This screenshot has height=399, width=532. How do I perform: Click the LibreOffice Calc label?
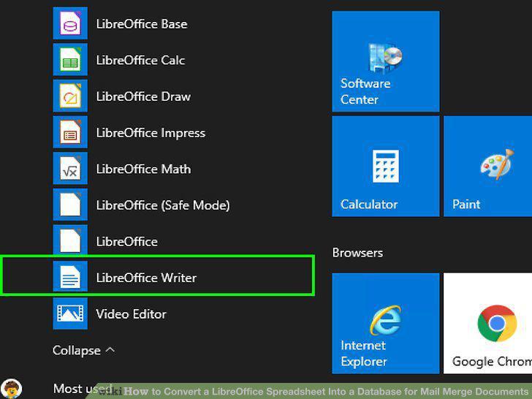click(x=140, y=60)
